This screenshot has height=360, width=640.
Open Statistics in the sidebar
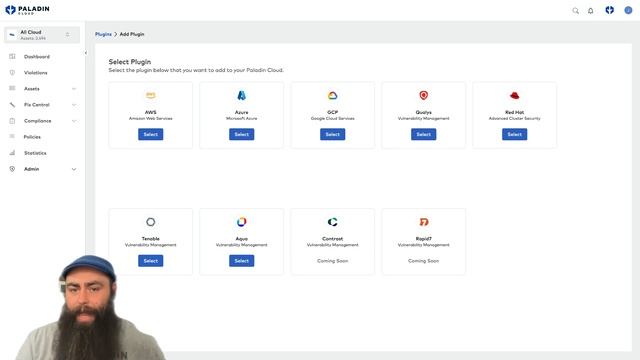point(35,153)
